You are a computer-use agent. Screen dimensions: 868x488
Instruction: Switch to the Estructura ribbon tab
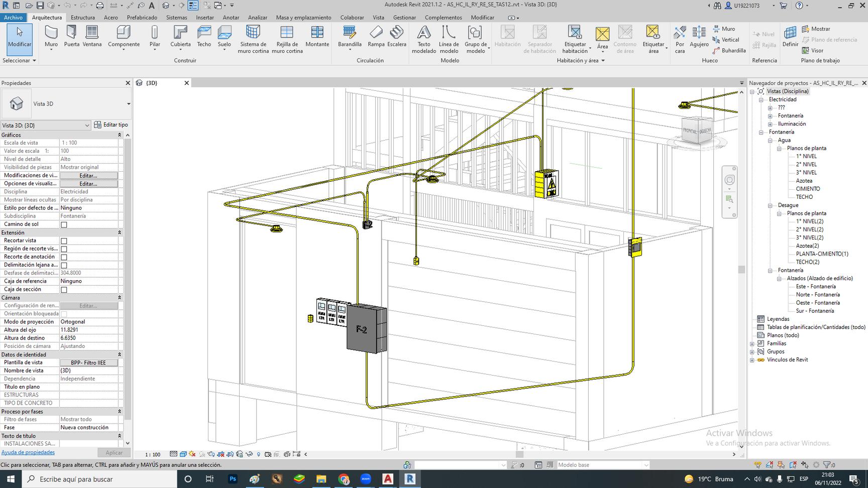[83, 17]
